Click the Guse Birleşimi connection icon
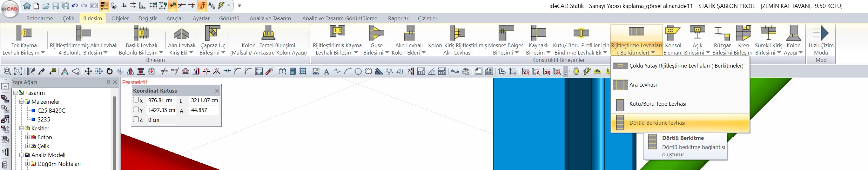The width and height of the screenshot is (868, 170). coord(376,33)
